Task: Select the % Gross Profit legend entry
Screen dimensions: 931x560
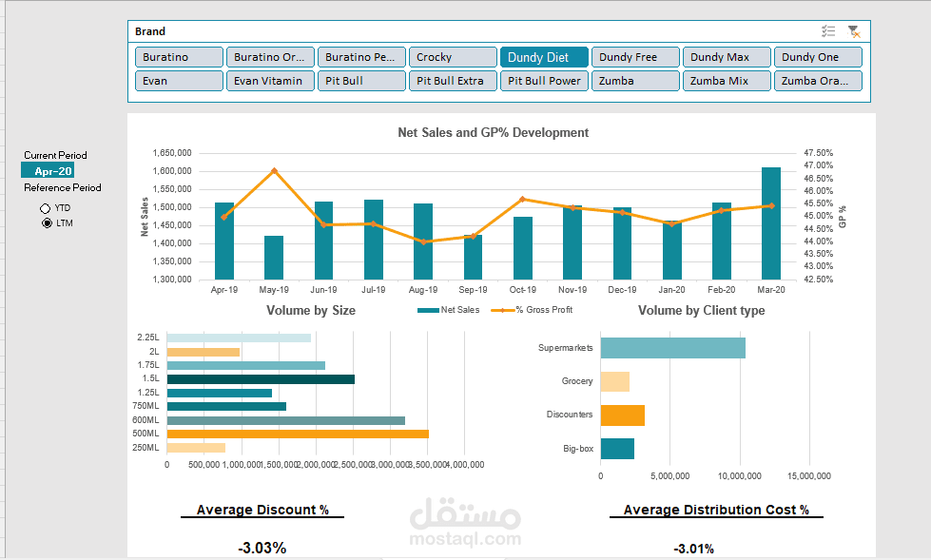Action: [532, 310]
